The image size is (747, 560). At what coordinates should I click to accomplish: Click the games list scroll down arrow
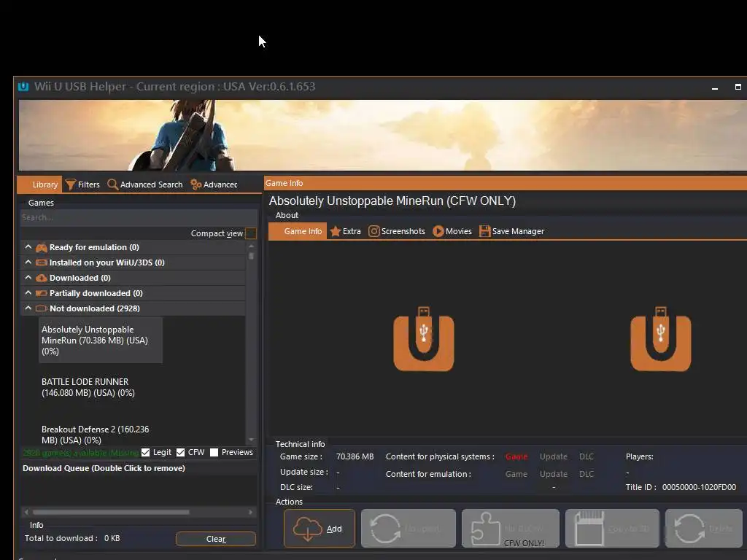pos(251,440)
